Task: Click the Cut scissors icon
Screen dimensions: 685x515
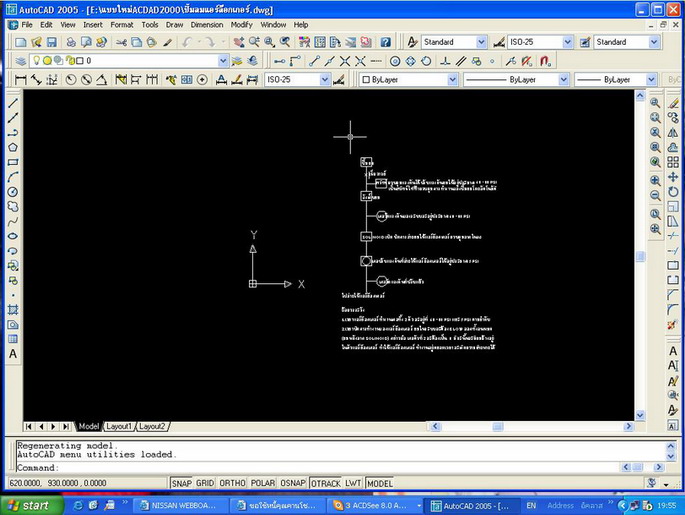Action: coord(122,42)
